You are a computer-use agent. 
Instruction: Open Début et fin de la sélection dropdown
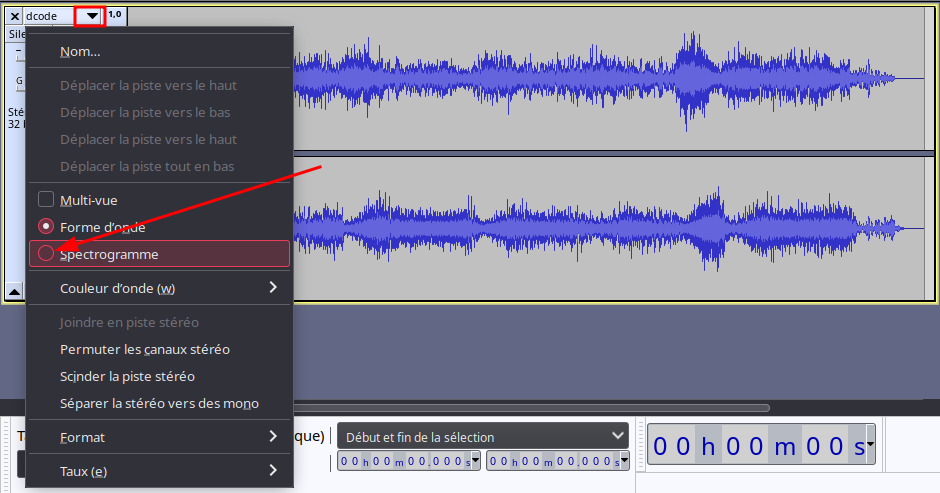point(482,436)
